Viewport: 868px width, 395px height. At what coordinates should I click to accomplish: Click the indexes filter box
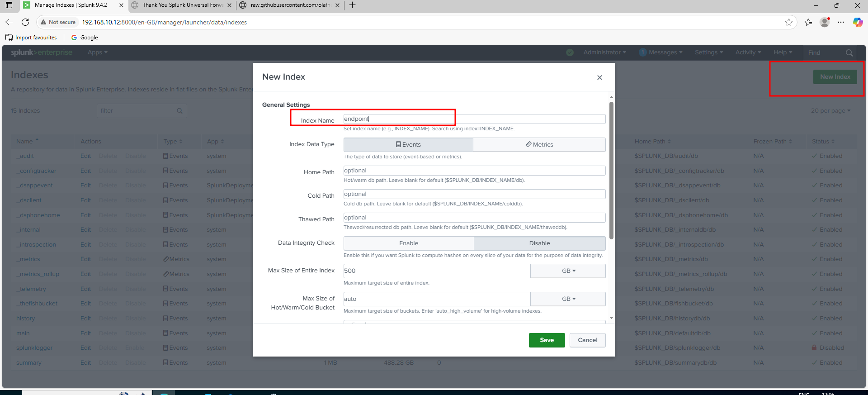pos(142,111)
